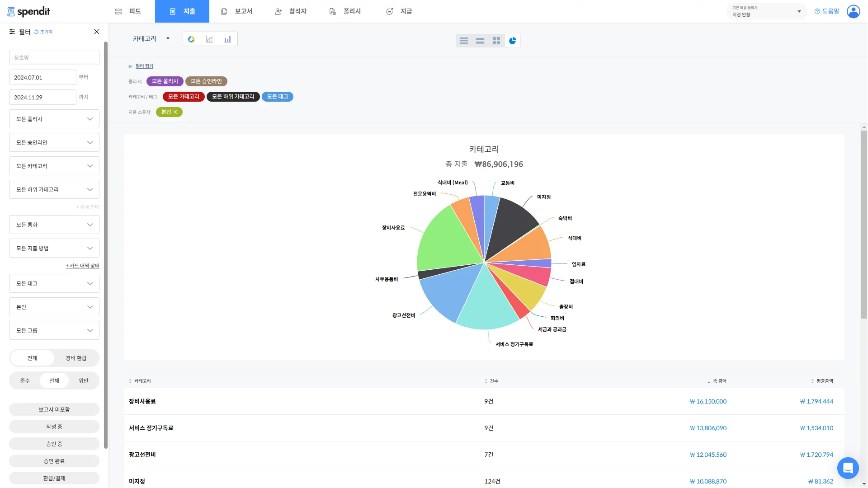Image resolution: width=868 pixels, height=488 pixels.
Task: Select the pie chart view icon
Action: (x=512, y=41)
